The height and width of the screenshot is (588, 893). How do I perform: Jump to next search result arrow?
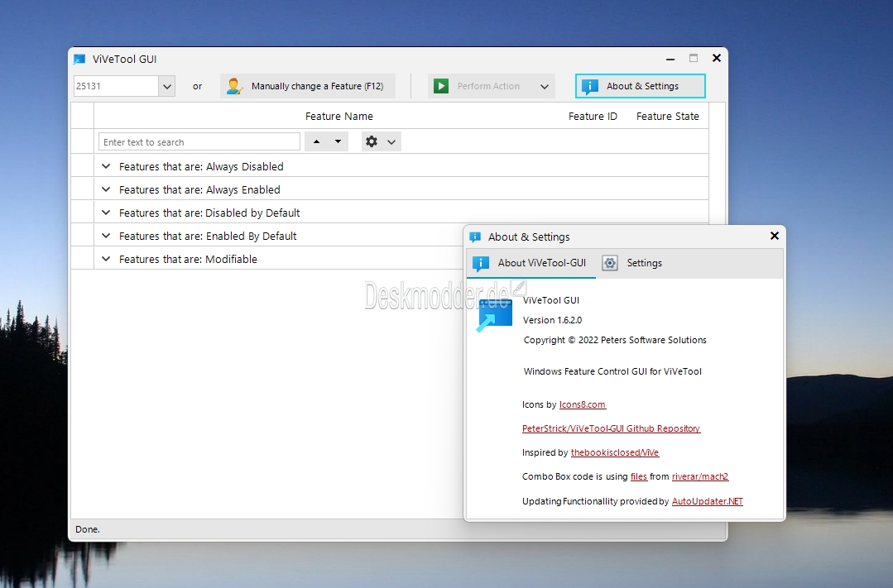pyautogui.click(x=338, y=141)
